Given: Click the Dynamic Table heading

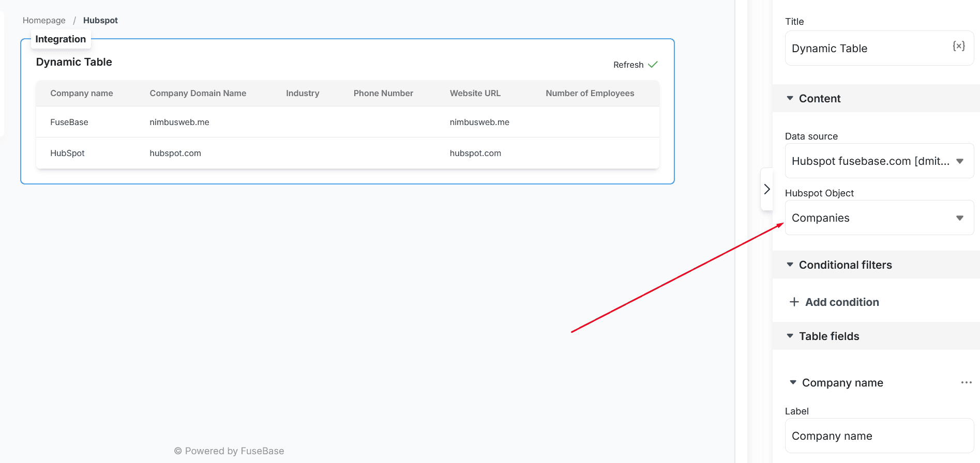Looking at the screenshot, I should point(74,62).
